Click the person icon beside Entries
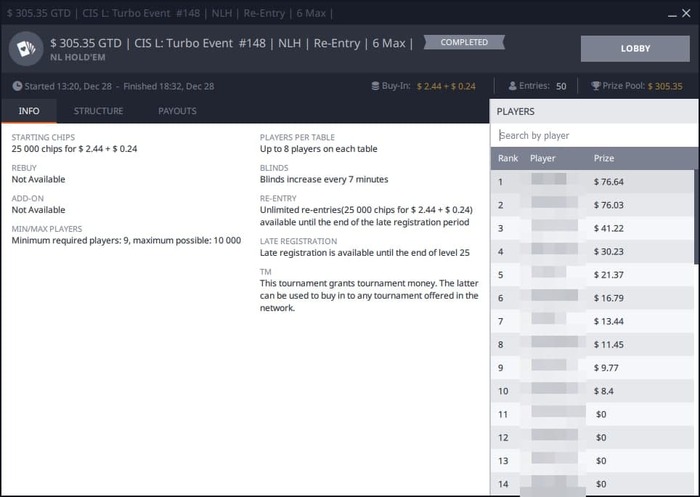This screenshot has height=497, width=700. [512, 86]
